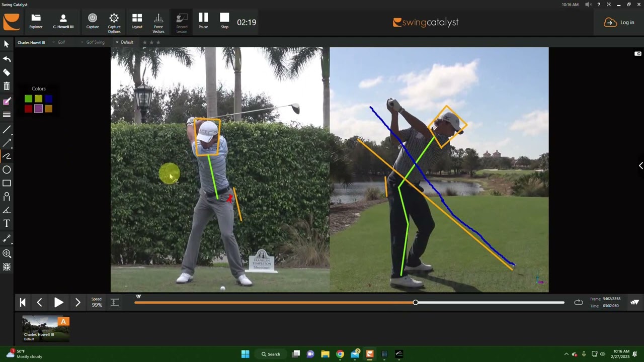Click the Swing Catalyst logo icon

[x=11, y=23]
